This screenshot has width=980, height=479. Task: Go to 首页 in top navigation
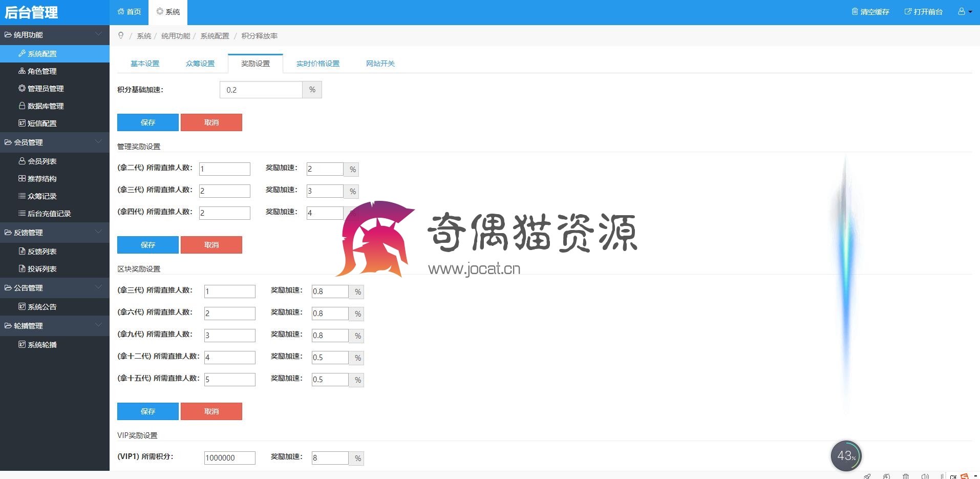[x=129, y=12]
